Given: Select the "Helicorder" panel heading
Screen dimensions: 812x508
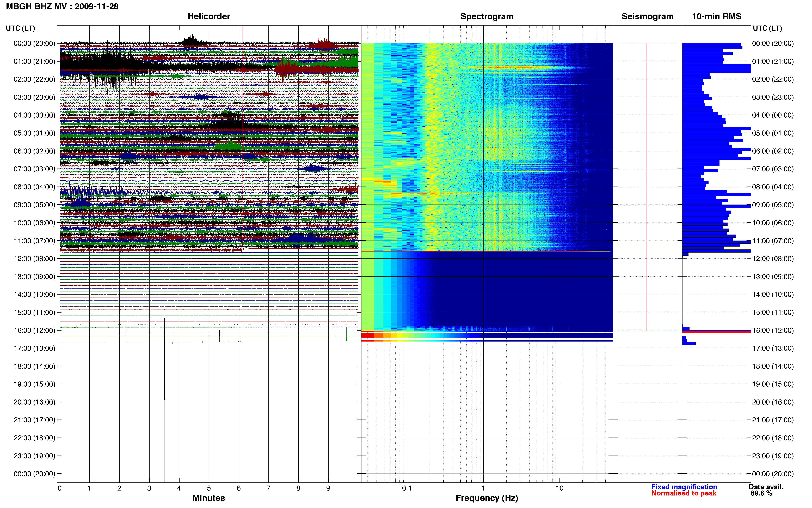Looking at the screenshot, I should [x=208, y=16].
